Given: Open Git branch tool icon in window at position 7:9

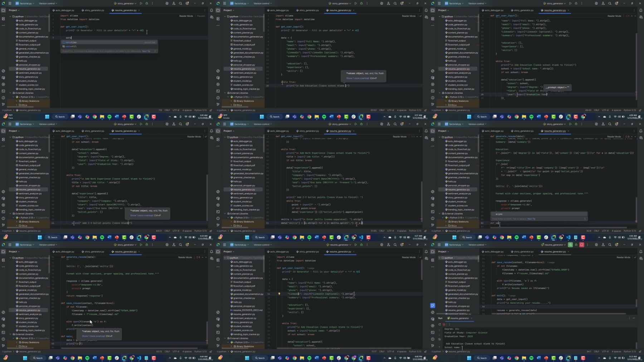Looking at the screenshot, I should point(3,104).
